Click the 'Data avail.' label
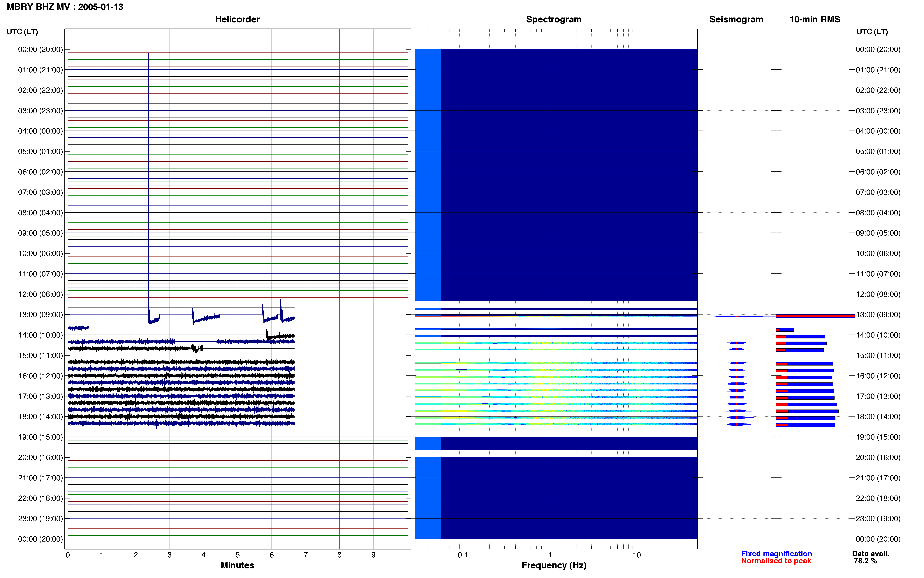The image size is (924, 578). pos(870,554)
